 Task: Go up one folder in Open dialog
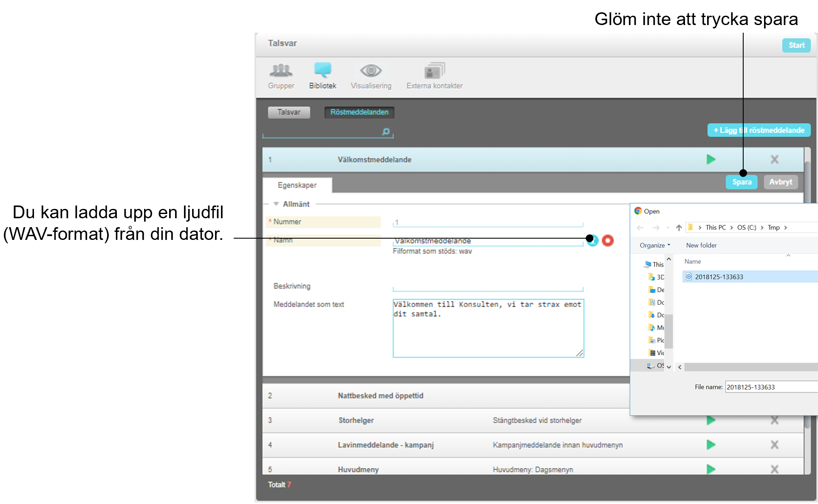pos(679,228)
